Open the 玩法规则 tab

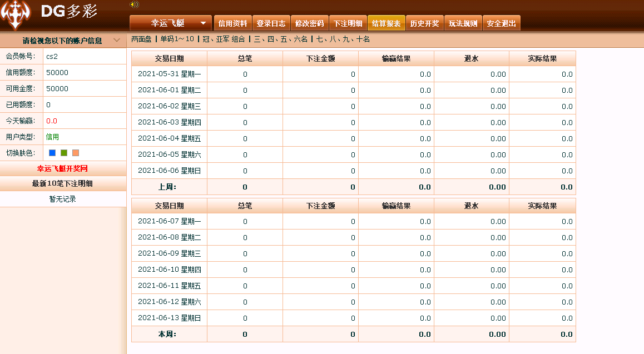pyautogui.click(x=463, y=23)
